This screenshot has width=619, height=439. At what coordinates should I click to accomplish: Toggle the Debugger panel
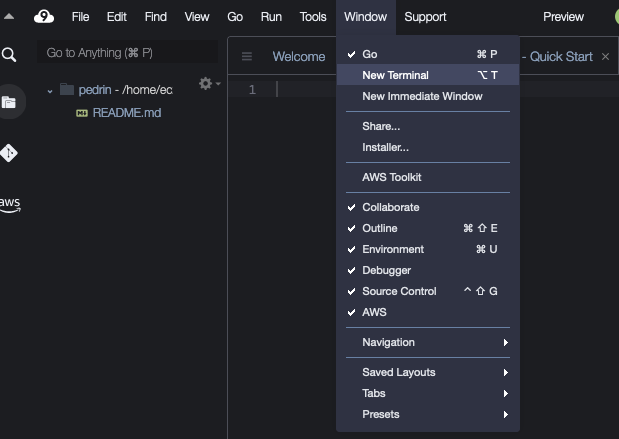pos(428,270)
